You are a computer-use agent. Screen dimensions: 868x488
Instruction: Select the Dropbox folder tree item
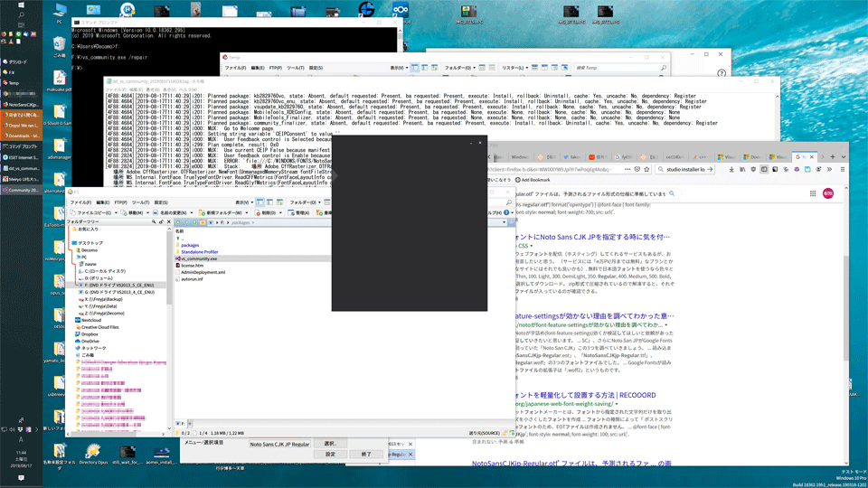click(x=90, y=333)
